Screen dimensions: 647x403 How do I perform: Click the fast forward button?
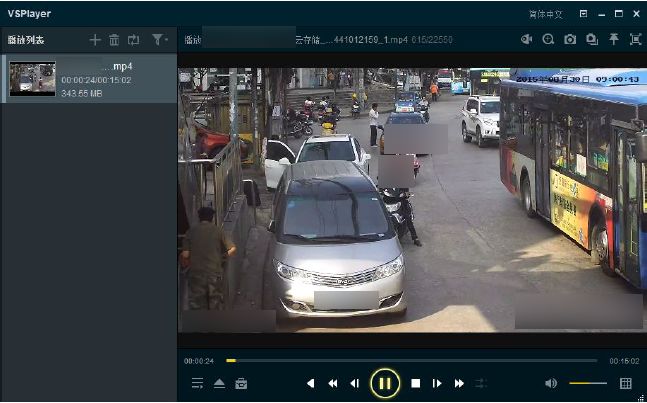click(459, 383)
